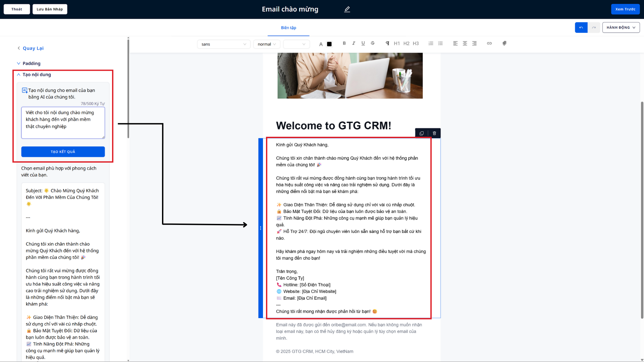Center align the text
Viewport: 644px width, 362px height.
coord(465,43)
